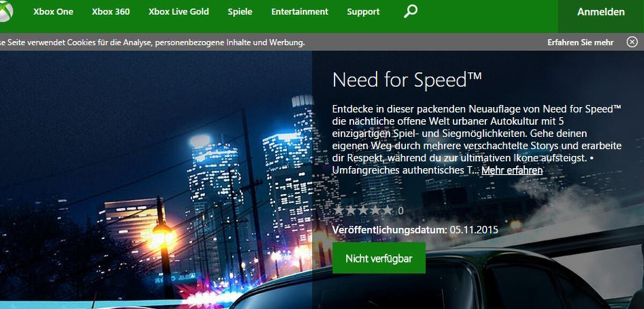Viewport: 644px width, 309px height.
Task: Click the third rating star
Action: click(x=363, y=210)
